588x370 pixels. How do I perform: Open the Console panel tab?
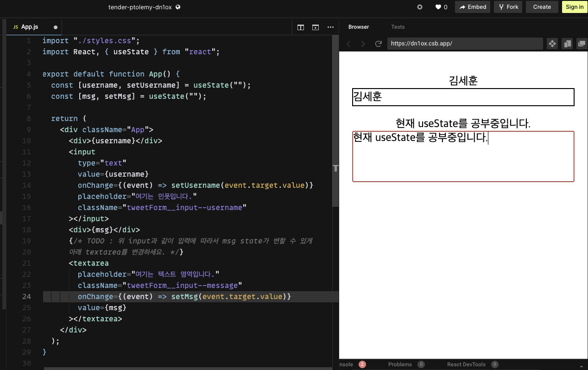(x=347, y=364)
